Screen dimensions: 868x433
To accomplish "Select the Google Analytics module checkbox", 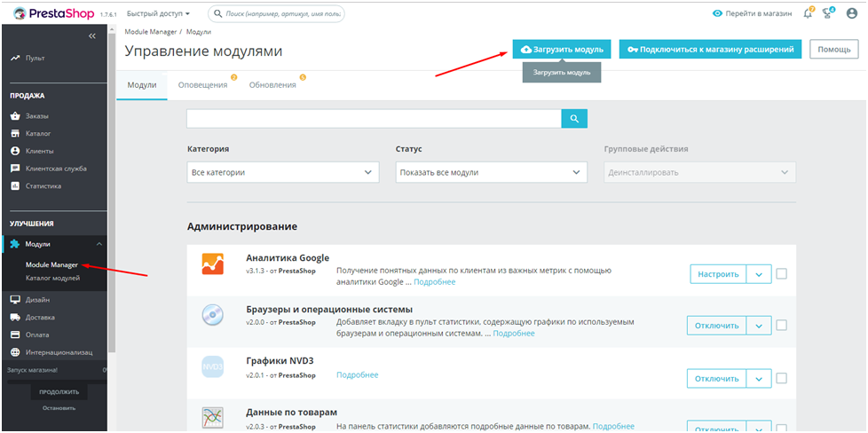I will point(781,274).
